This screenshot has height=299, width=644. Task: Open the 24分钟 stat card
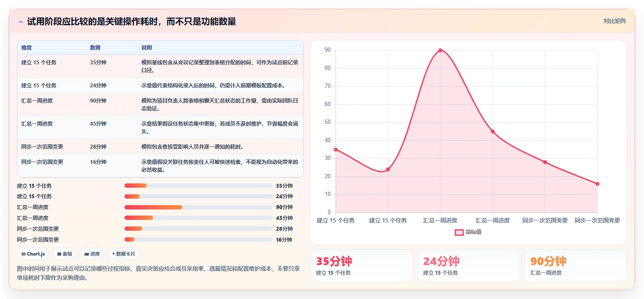(468, 266)
